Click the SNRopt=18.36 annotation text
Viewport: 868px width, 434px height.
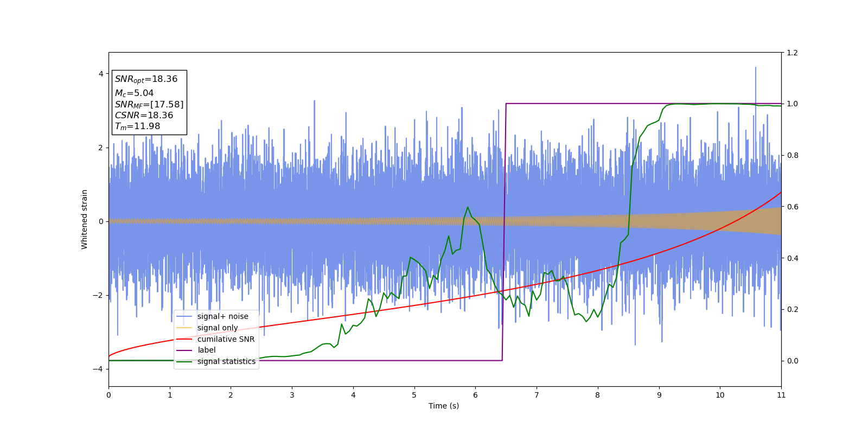146,79
